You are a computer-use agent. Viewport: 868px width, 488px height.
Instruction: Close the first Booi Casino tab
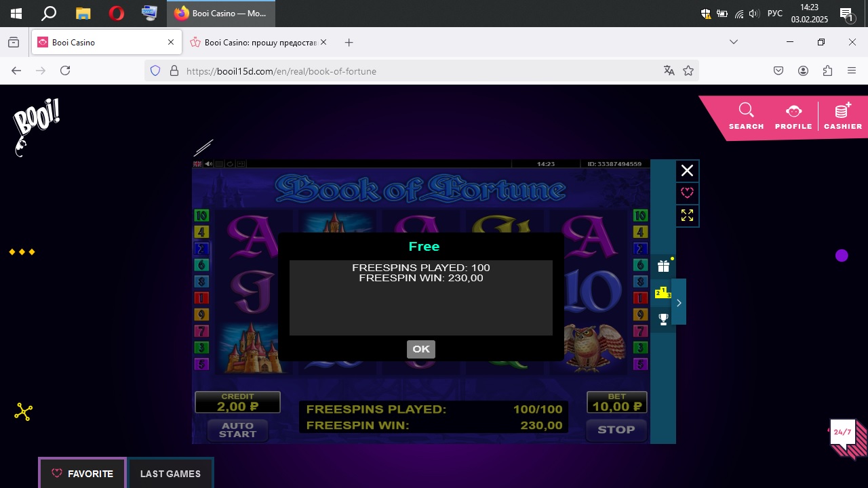pyautogui.click(x=171, y=42)
